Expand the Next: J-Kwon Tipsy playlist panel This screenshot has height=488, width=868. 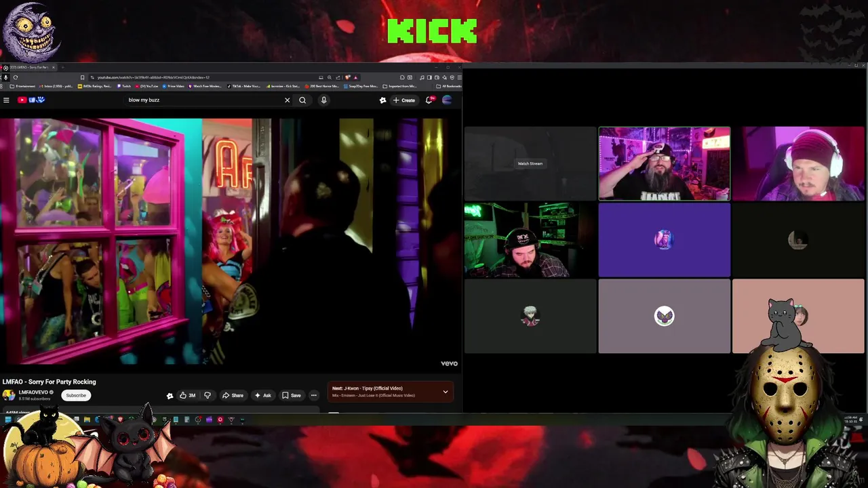(446, 392)
